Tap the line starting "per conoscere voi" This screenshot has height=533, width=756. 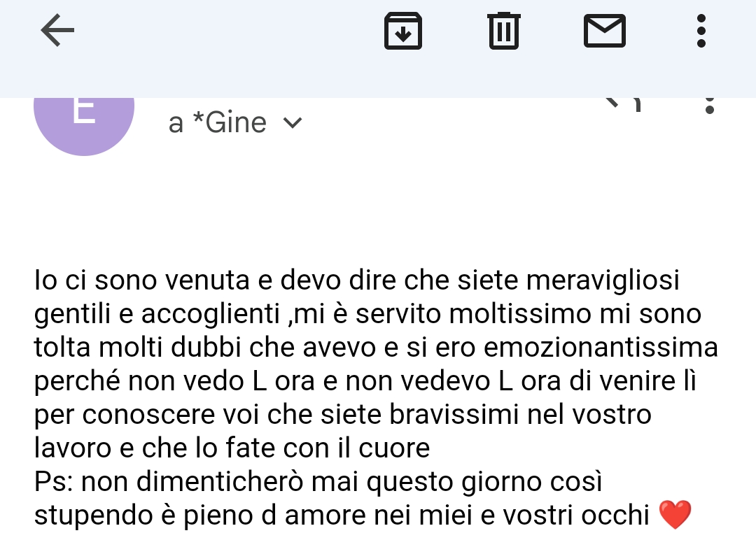[x=343, y=415]
